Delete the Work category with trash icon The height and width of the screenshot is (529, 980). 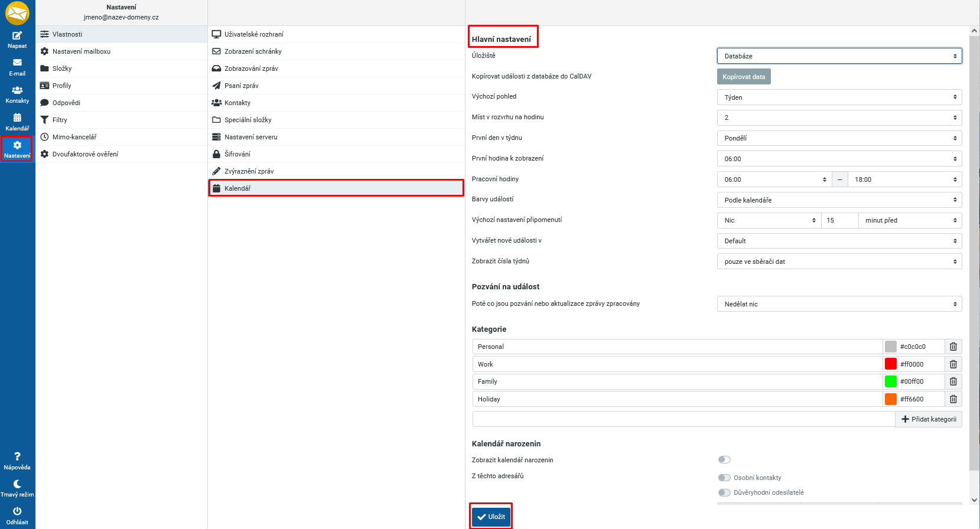pos(953,364)
